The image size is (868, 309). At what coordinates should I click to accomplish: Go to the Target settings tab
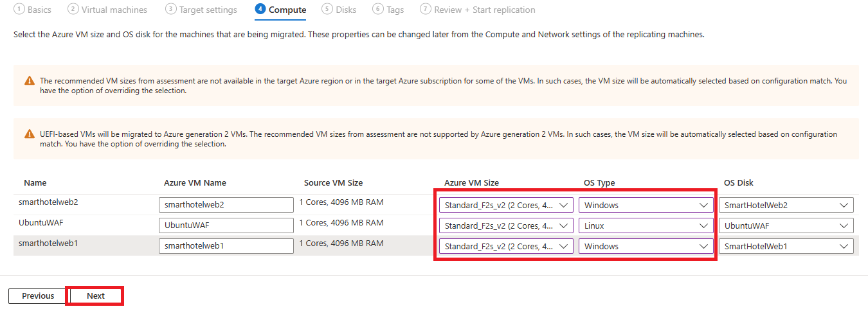201,10
